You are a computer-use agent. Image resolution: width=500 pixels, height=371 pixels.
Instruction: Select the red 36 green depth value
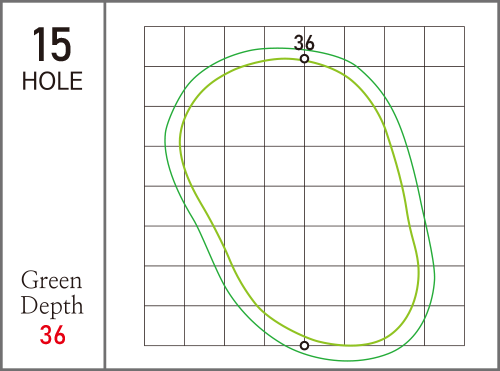point(53,335)
